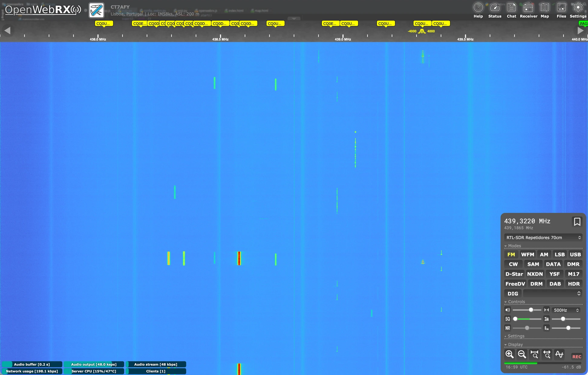The width and height of the screenshot is (588, 375).
Task: Zoom out of the waterfall
Action: point(522,354)
